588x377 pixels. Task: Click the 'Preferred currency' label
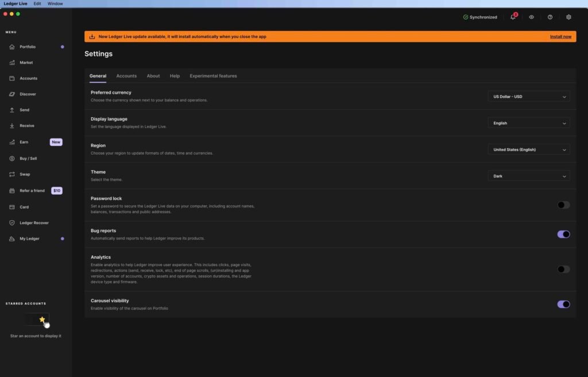(x=111, y=93)
